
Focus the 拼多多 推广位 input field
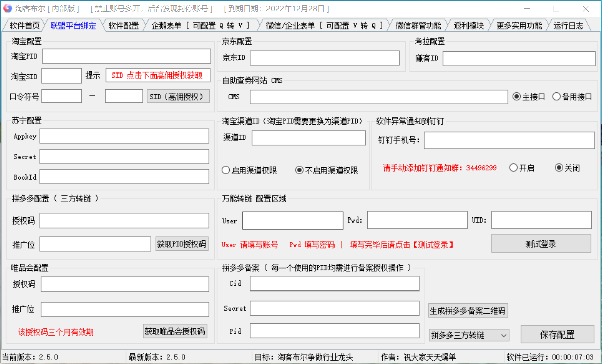(95, 244)
